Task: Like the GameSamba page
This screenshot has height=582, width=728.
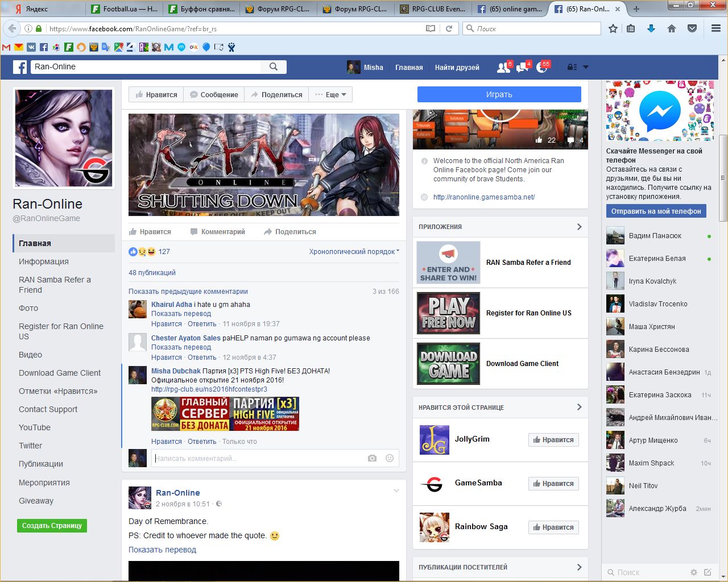Action: pos(553,484)
